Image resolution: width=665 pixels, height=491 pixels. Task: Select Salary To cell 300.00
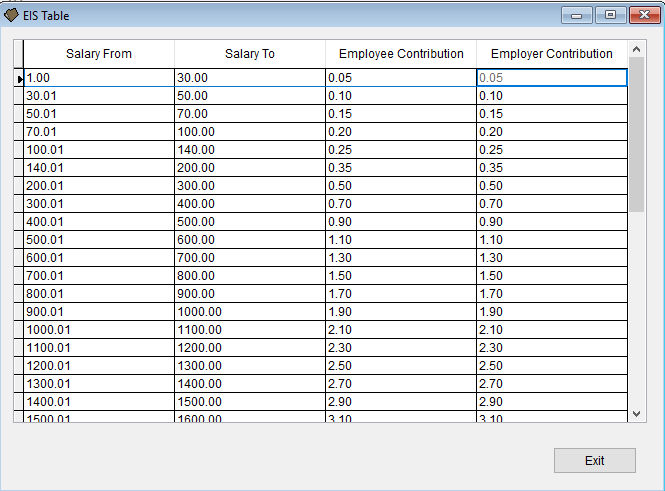pos(250,186)
